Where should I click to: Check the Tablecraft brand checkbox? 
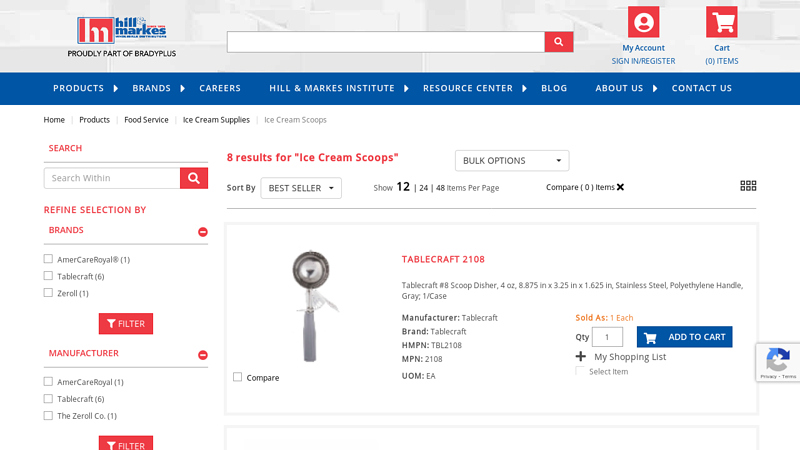tap(48, 276)
